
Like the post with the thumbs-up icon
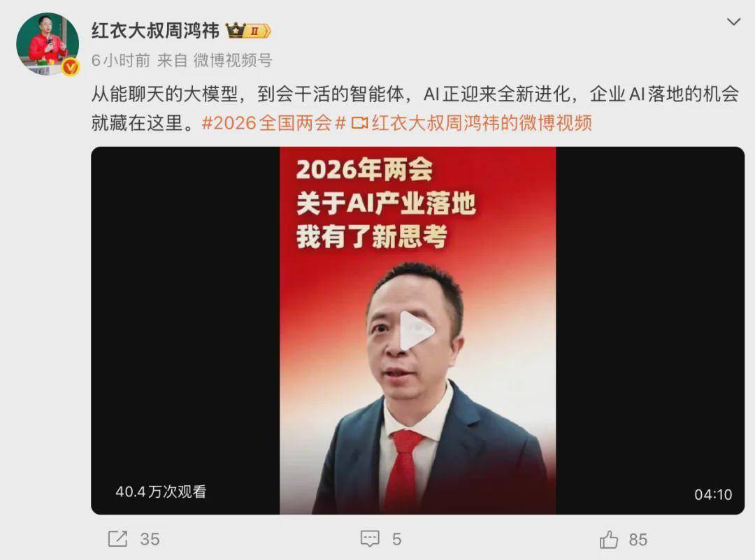[x=609, y=539]
